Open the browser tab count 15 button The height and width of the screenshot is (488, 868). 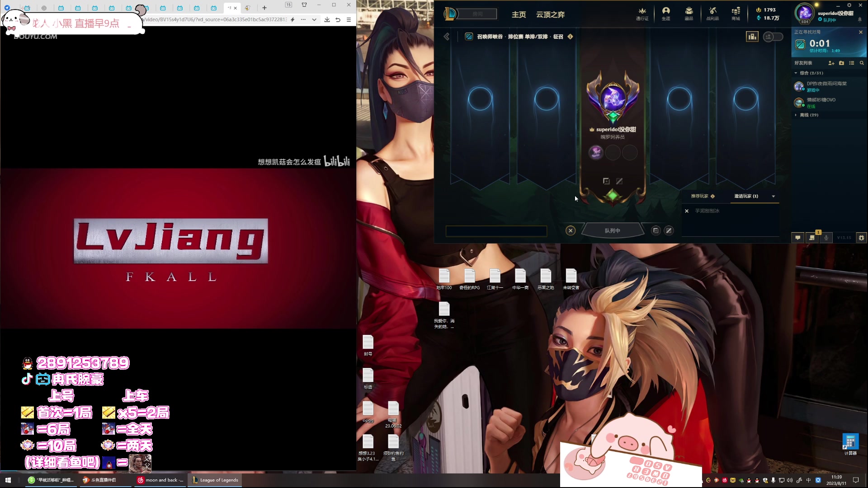[288, 5]
